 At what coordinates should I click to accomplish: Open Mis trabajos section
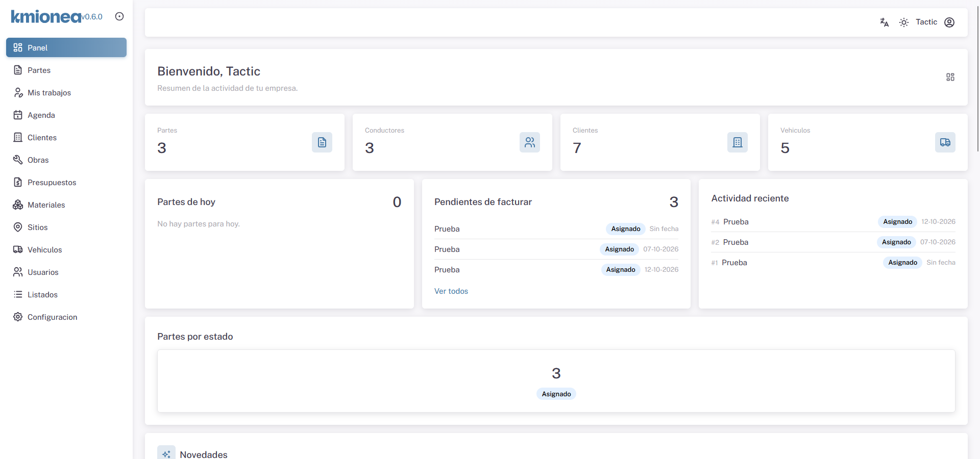[66, 92]
